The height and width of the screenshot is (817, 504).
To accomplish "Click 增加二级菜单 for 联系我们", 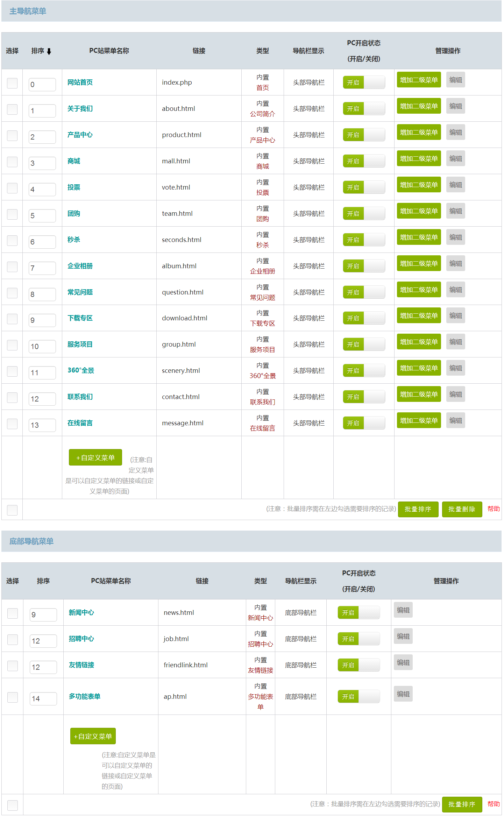I will coord(418,395).
